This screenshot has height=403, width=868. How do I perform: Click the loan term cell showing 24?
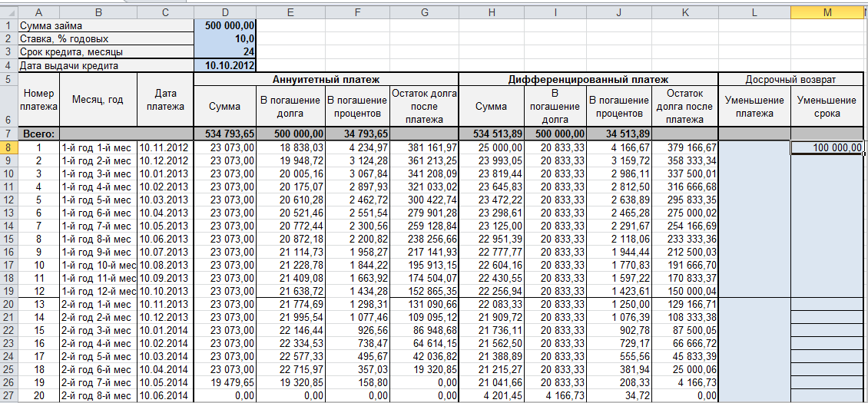click(225, 52)
